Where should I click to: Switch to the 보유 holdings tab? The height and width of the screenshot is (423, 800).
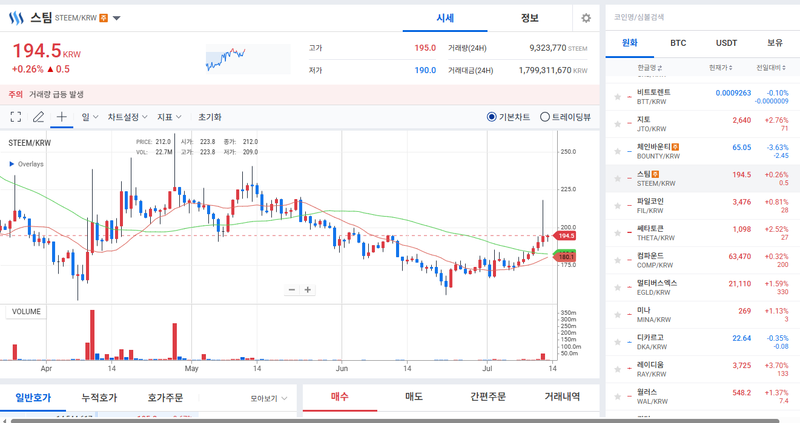[774, 43]
